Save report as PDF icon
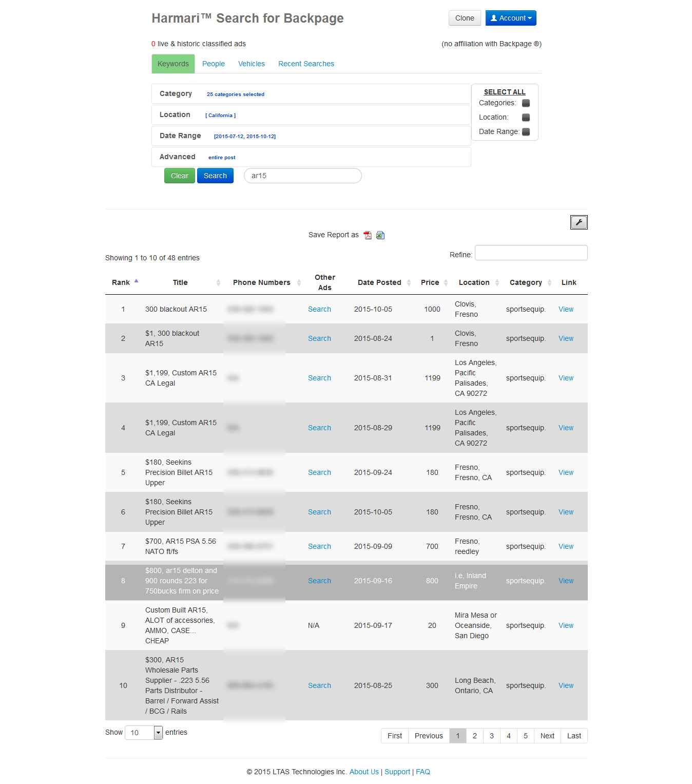This screenshot has height=784, width=692. (x=368, y=235)
